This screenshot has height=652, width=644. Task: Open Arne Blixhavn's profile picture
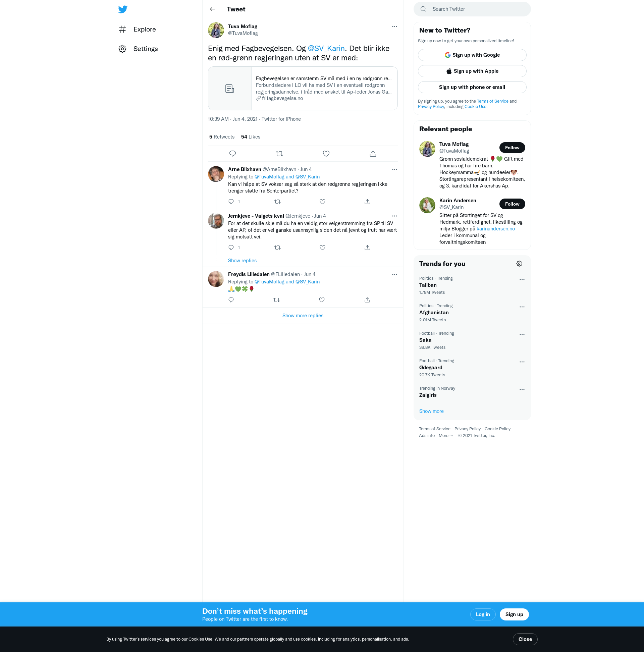click(216, 174)
